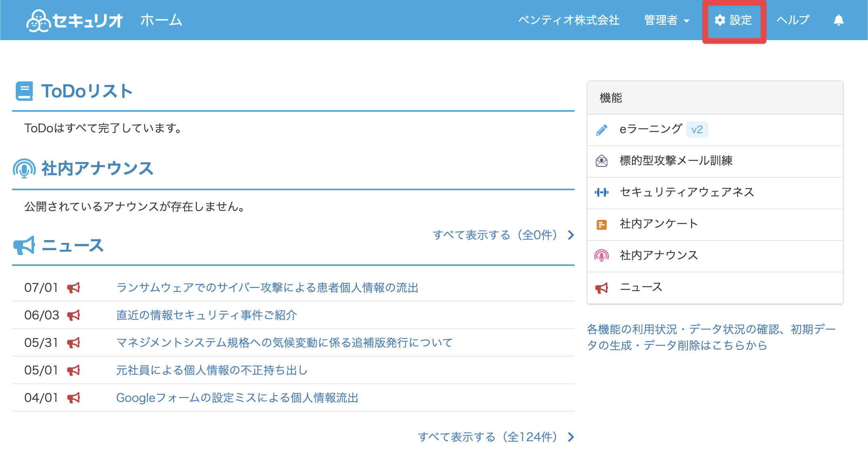868x472 pixels.
Task: Click the 05/31 news date
Action: (41, 342)
